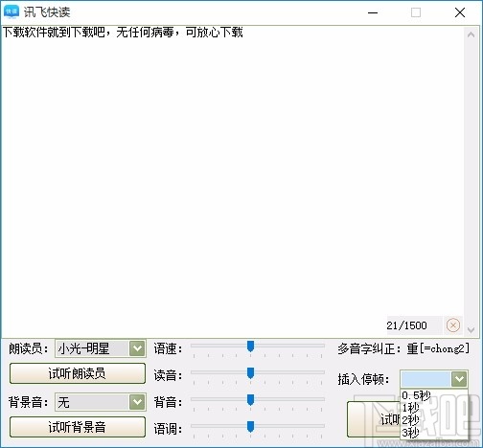The image size is (483, 448).
Task: Click the 语调 pitch slider thumb
Action: (250, 427)
